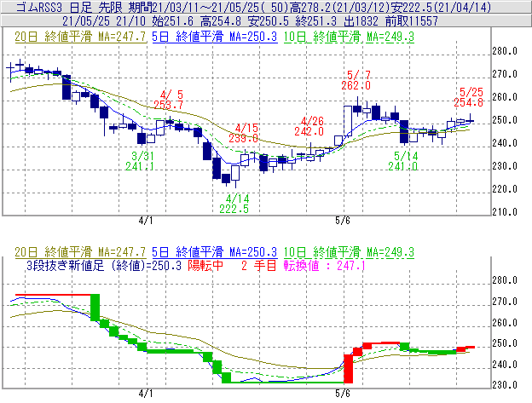Click the lower chart 20日 終値平滑 MA=247.7 legend

[x=80, y=252]
